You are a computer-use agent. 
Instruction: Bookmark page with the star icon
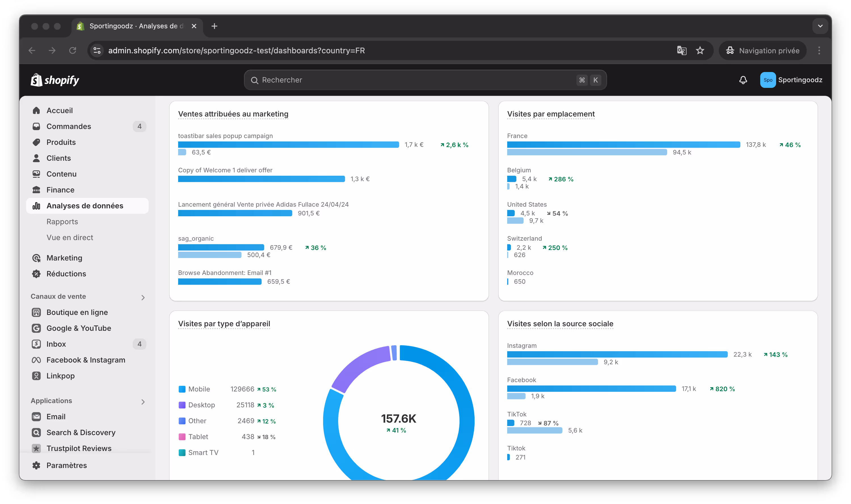[x=700, y=51]
